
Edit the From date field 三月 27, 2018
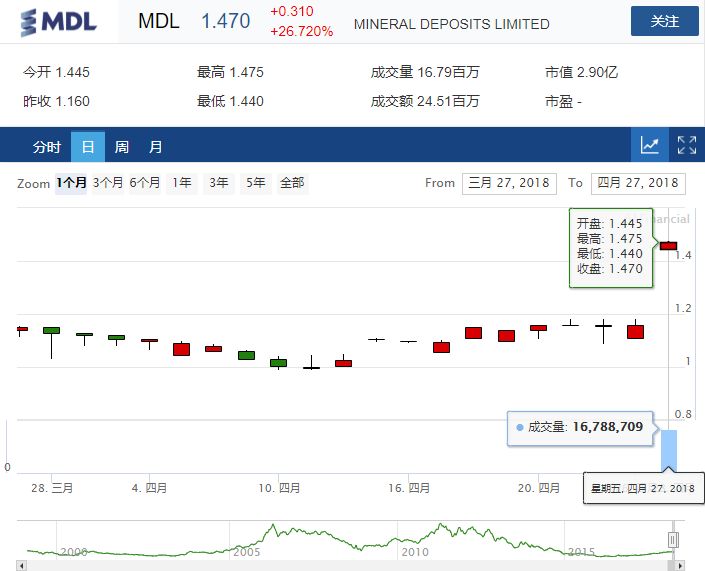pos(509,183)
